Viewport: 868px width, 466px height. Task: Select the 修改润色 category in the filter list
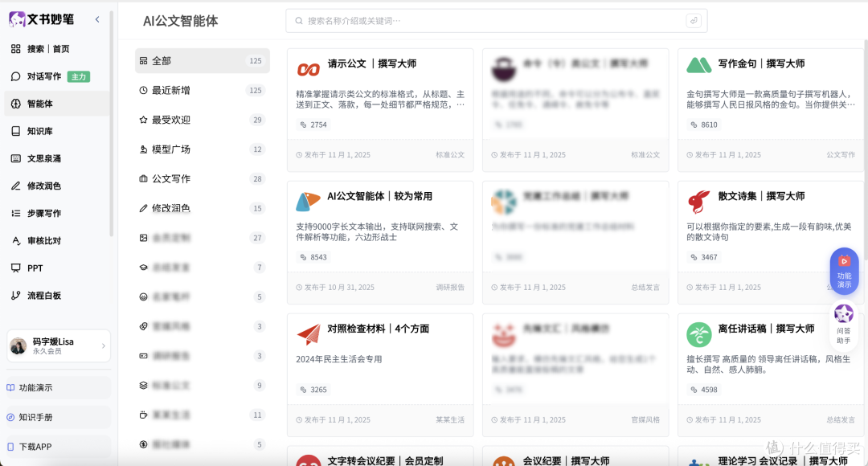[x=202, y=208]
